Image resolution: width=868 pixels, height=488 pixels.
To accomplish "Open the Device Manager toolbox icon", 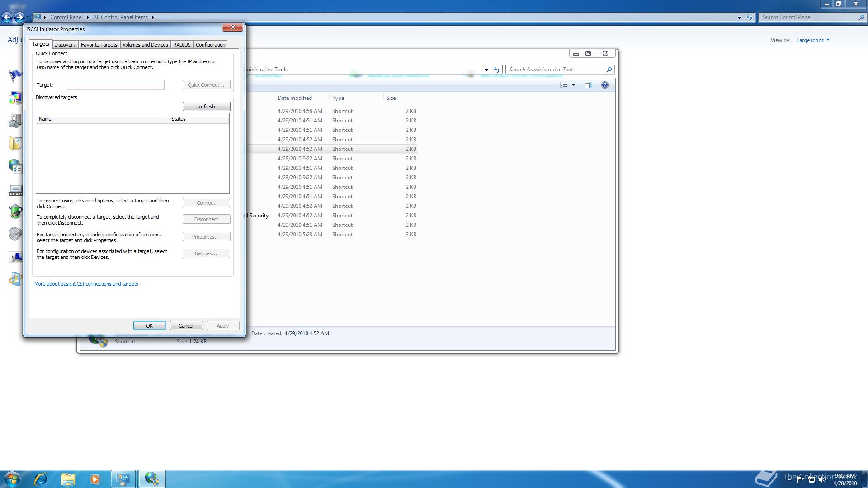I will click(x=15, y=121).
